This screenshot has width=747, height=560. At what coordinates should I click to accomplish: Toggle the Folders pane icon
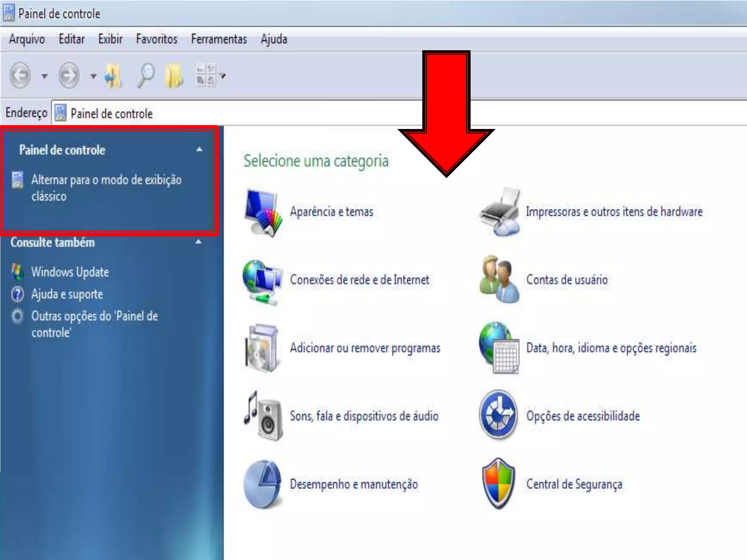174,75
